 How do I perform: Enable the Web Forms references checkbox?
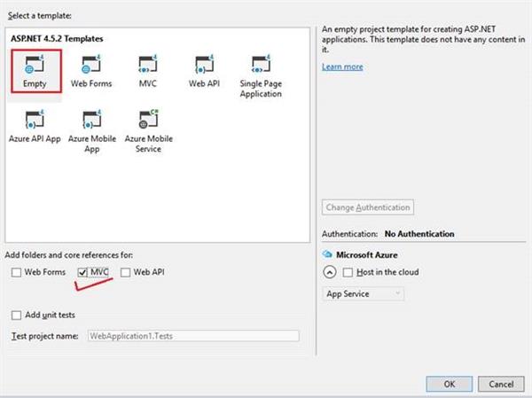[18, 271]
